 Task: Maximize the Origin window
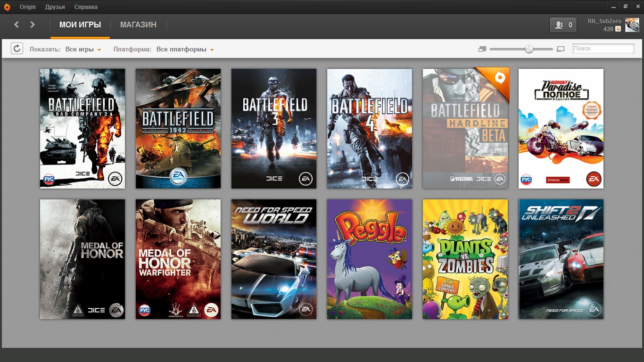[626, 7]
